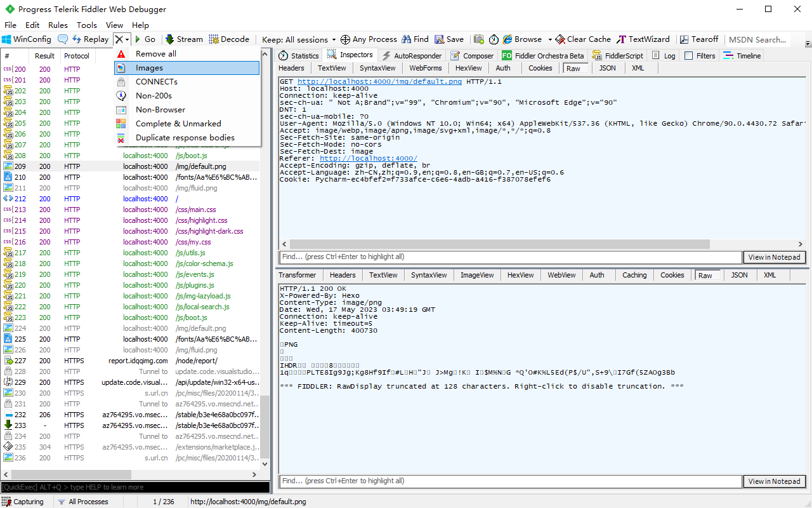
Task: Open the Keep: All sessions dropdown
Action: coord(298,39)
